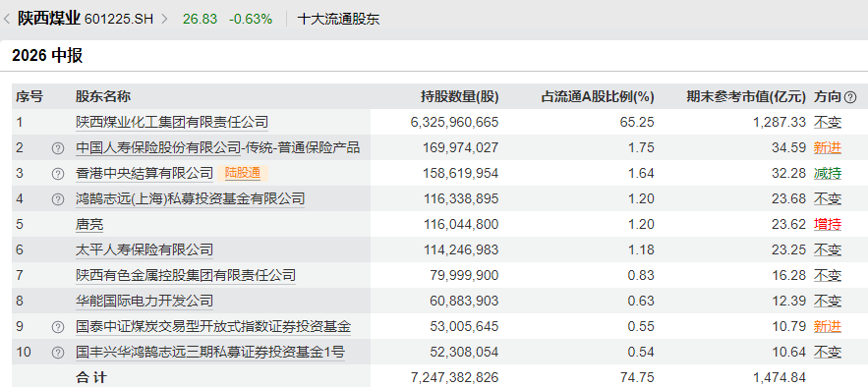Click total ratio 74.75
Screen dimensions: 868x387
pyautogui.click(x=637, y=377)
